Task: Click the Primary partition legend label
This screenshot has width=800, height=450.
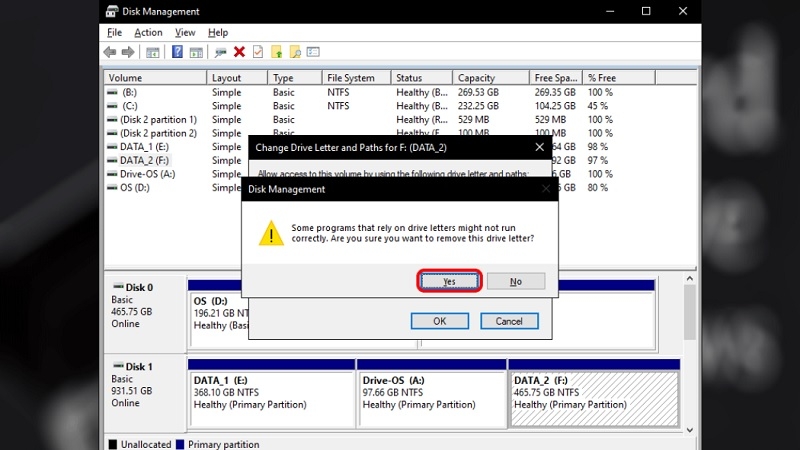Action: 223,444
